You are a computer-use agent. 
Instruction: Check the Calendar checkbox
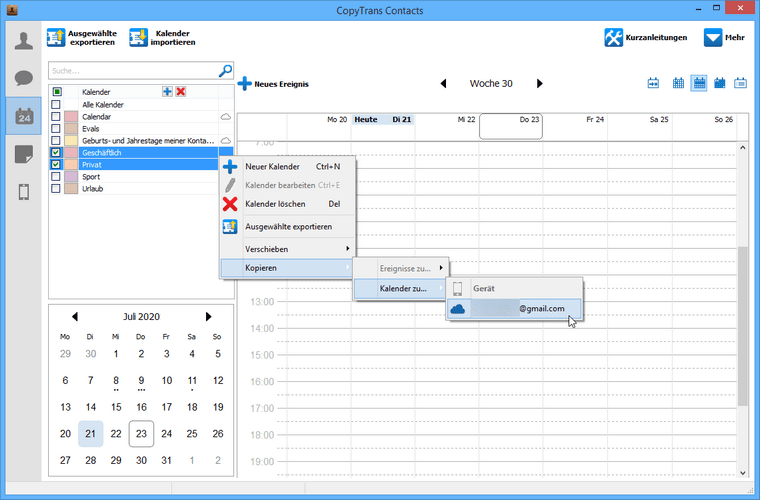pos(56,117)
